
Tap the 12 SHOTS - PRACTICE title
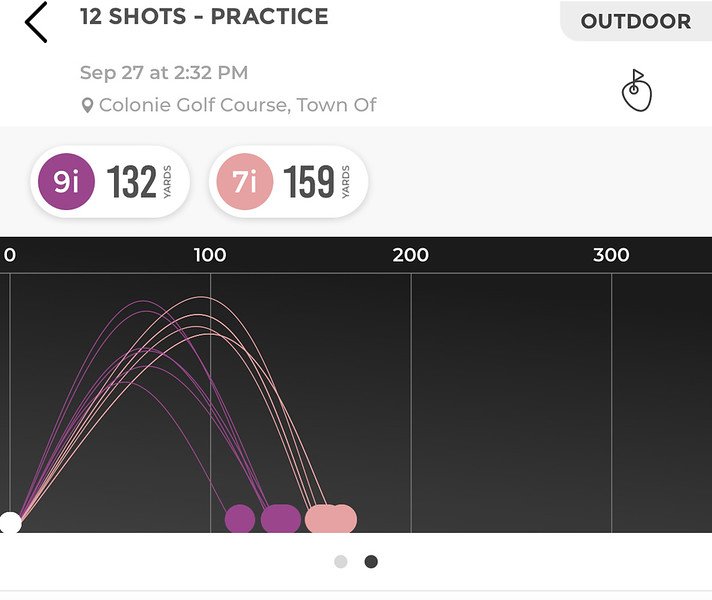204,16
